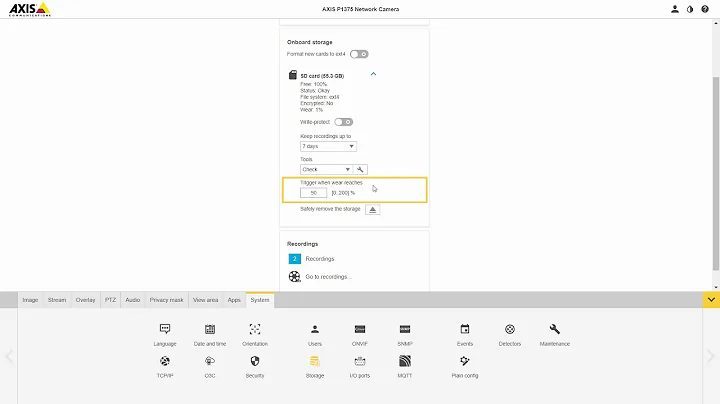720x404 pixels.
Task: Toggle the contrast theme icon
Action: coord(690,9)
